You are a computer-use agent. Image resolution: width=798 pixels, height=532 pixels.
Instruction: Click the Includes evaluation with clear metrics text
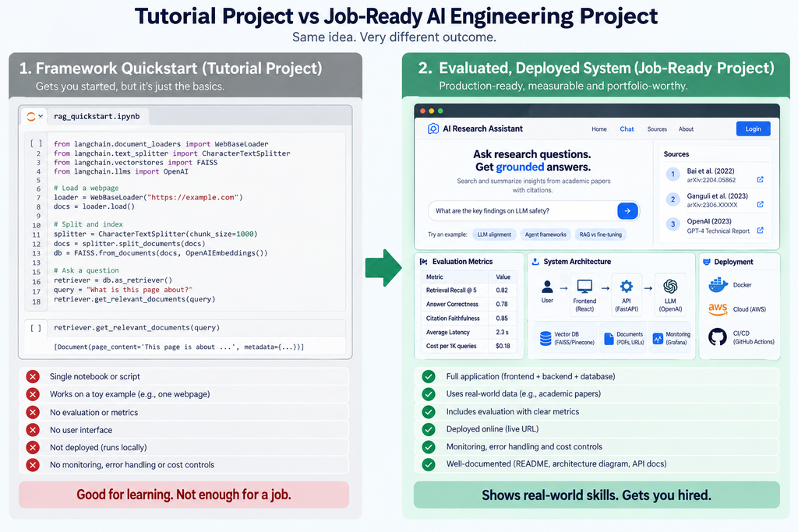tap(513, 411)
